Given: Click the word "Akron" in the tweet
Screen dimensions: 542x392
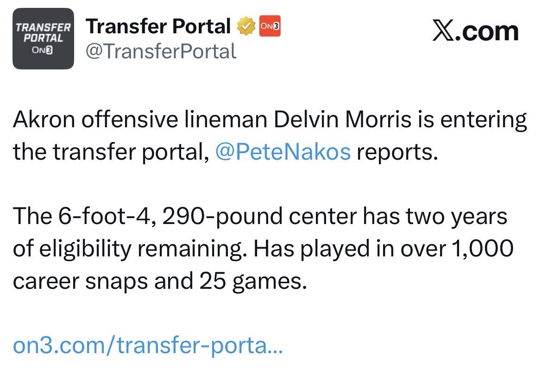Looking at the screenshot, I should (44, 120).
